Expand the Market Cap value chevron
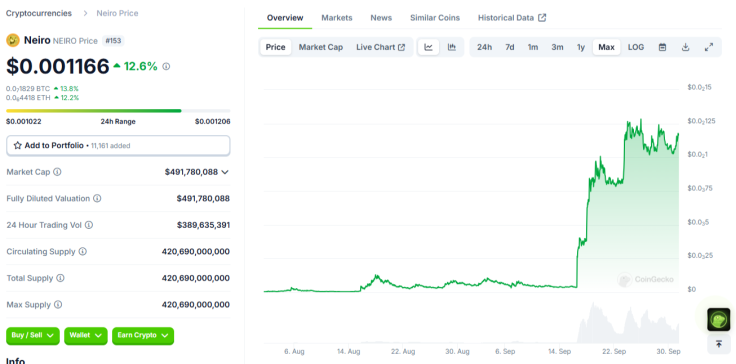This screenshot has width=736, height=364. click(225, 172)
